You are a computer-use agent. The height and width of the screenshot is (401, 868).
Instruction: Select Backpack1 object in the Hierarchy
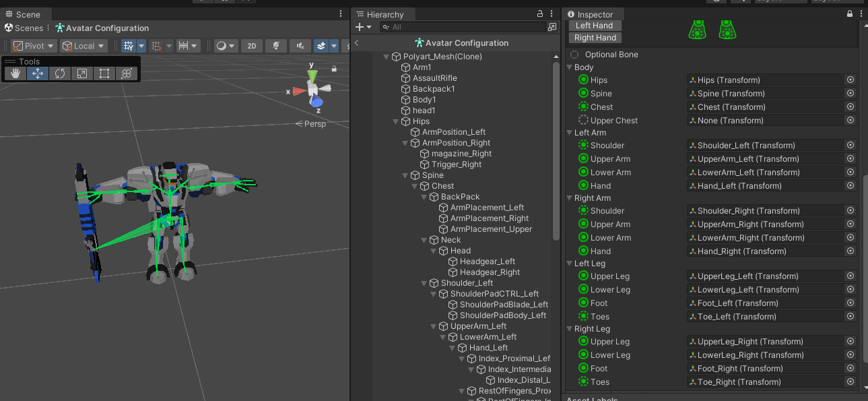434,89
